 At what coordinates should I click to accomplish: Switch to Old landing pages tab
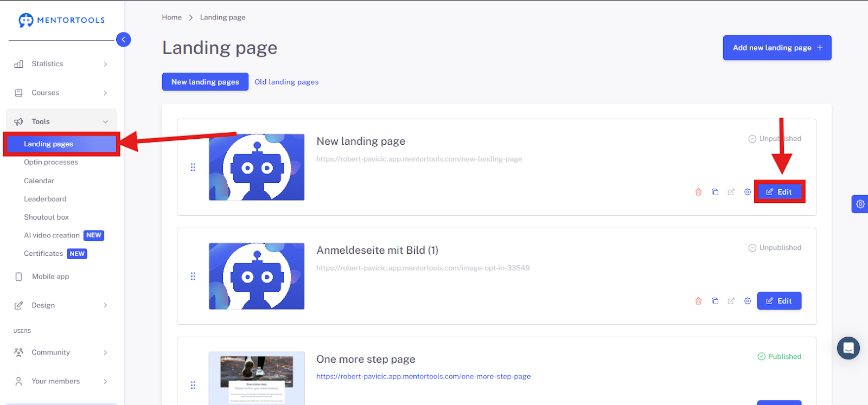point(286,82)
